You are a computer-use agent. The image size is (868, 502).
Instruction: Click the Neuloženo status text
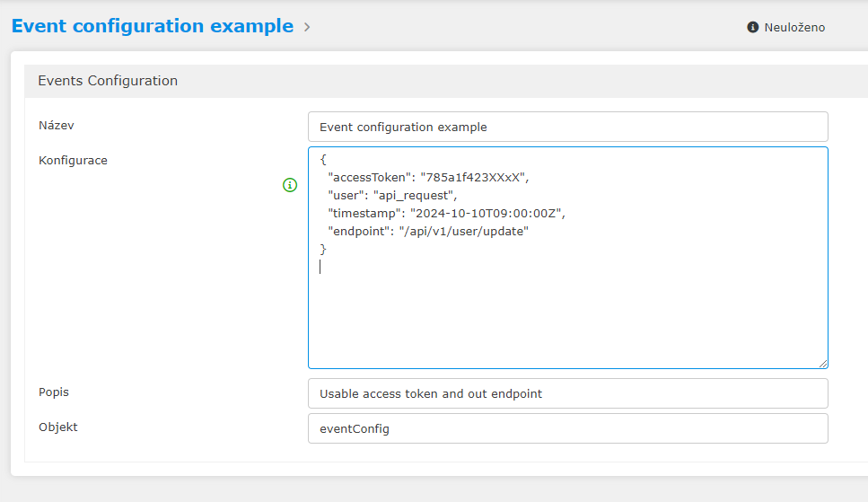(x=793, y=28)
